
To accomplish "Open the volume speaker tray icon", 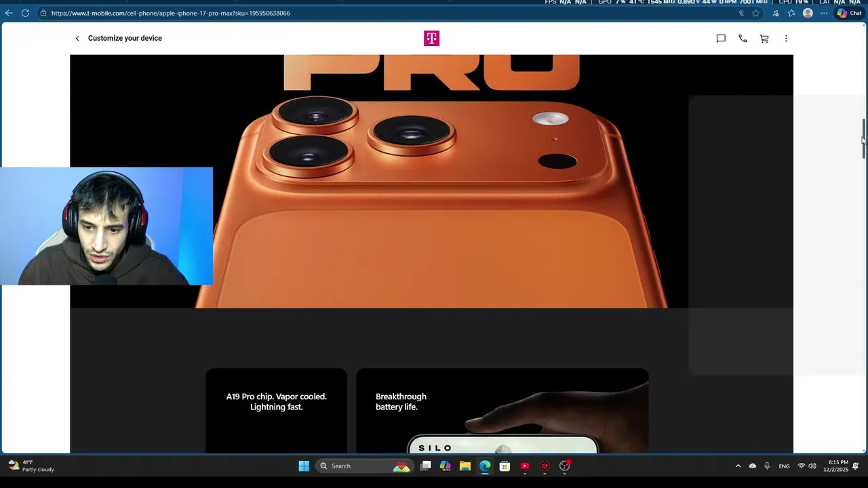I will (x=812, y=466).
